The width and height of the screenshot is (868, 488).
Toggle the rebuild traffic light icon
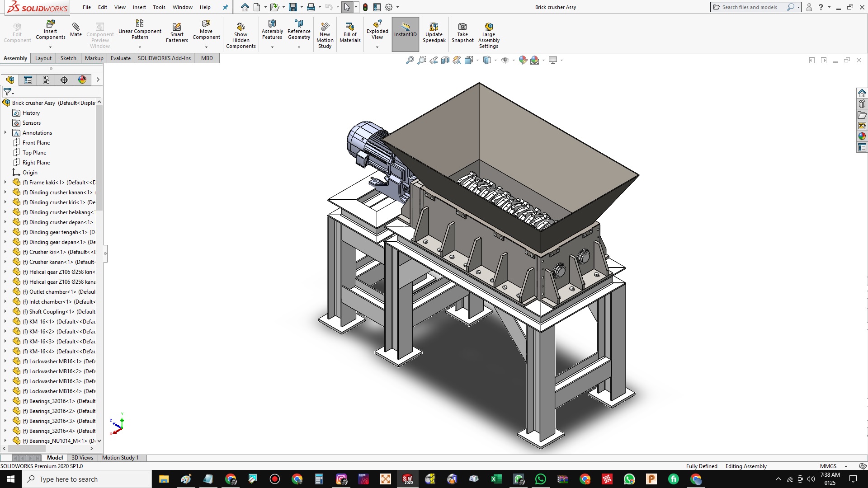coord(365,7)
